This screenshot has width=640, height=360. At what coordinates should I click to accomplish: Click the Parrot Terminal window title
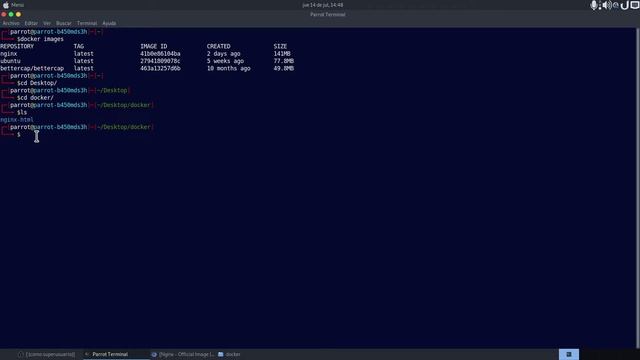pyautogui.click(x=327, y=14)
